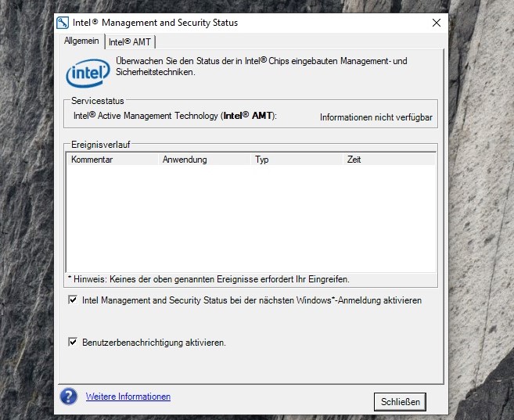Viewport: 514px width, 420px height.
Task: Click the blue help question mark icon
Action: (x=69, y=397)
